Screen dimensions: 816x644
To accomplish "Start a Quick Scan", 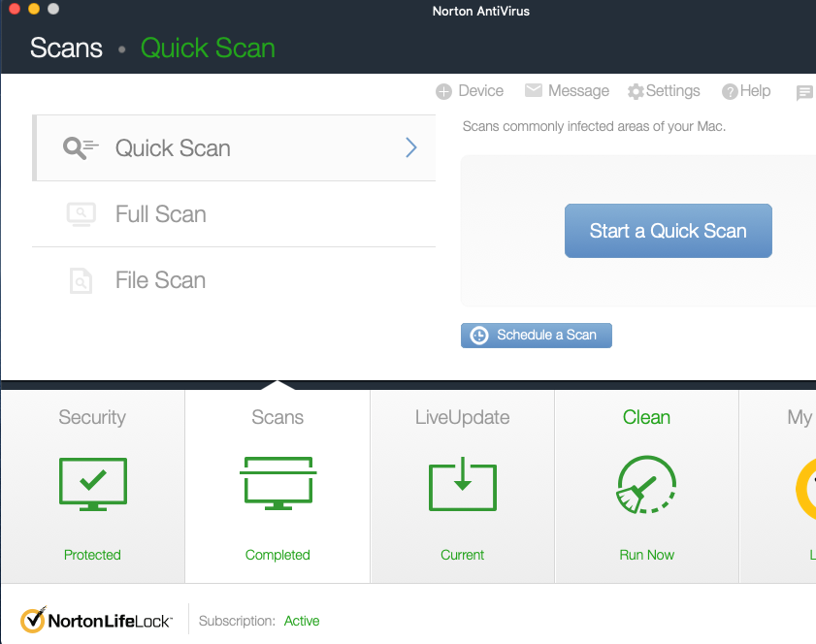I will 669,231.
